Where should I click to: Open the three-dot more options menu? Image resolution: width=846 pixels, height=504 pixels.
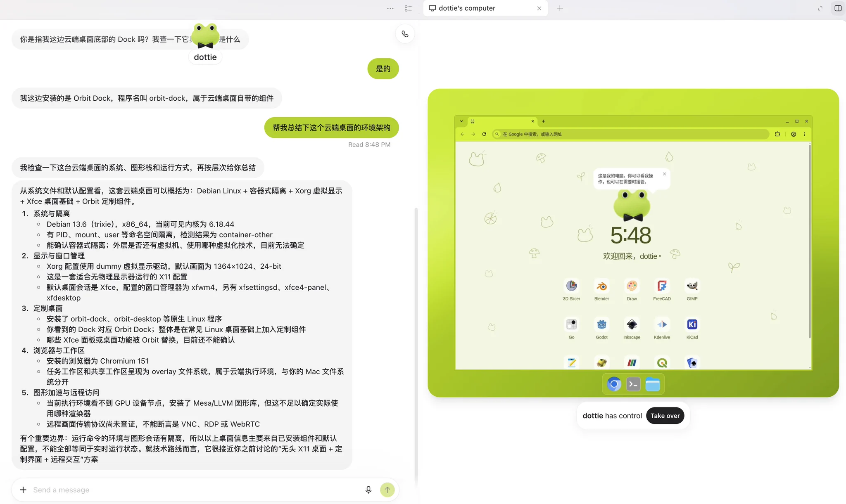390,8
